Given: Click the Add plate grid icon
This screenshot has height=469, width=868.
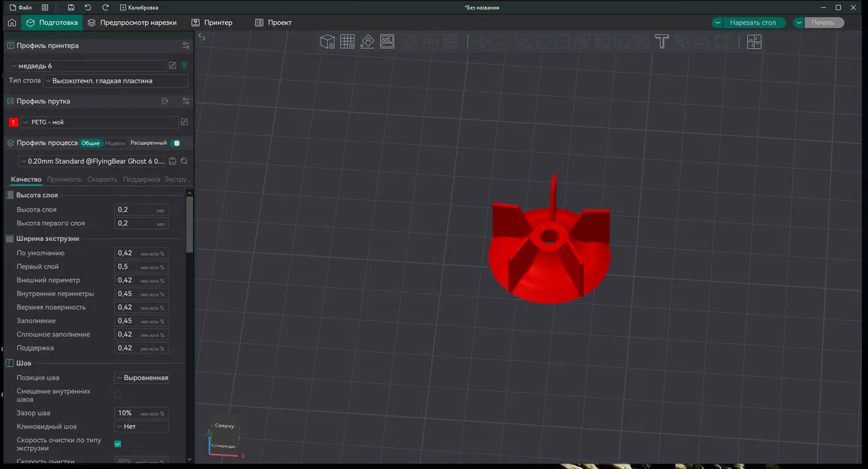Looking at the screenshot, I should click(347, 41).
